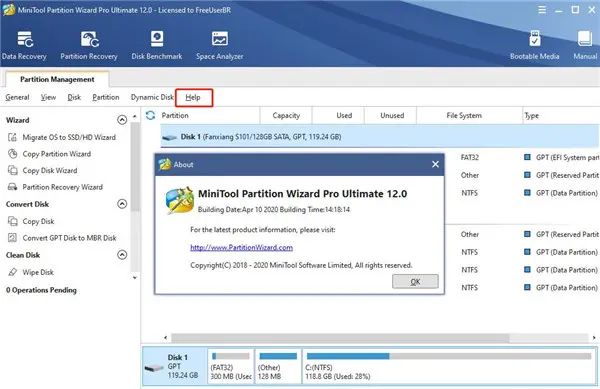Open the Help menu
This screenshot has height=389, width=600.
193,98
